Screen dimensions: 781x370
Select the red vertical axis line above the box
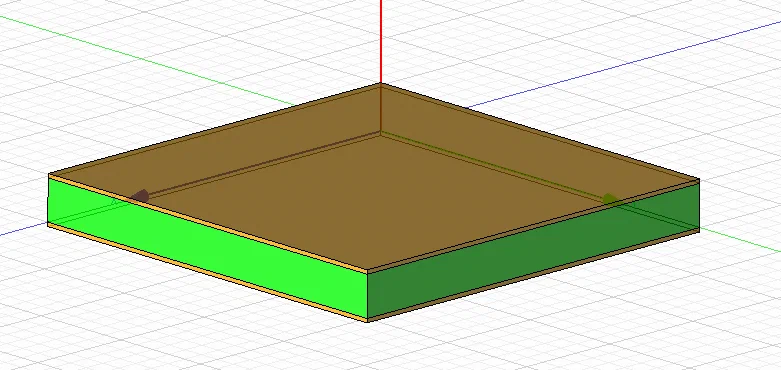tap(381, 42)
